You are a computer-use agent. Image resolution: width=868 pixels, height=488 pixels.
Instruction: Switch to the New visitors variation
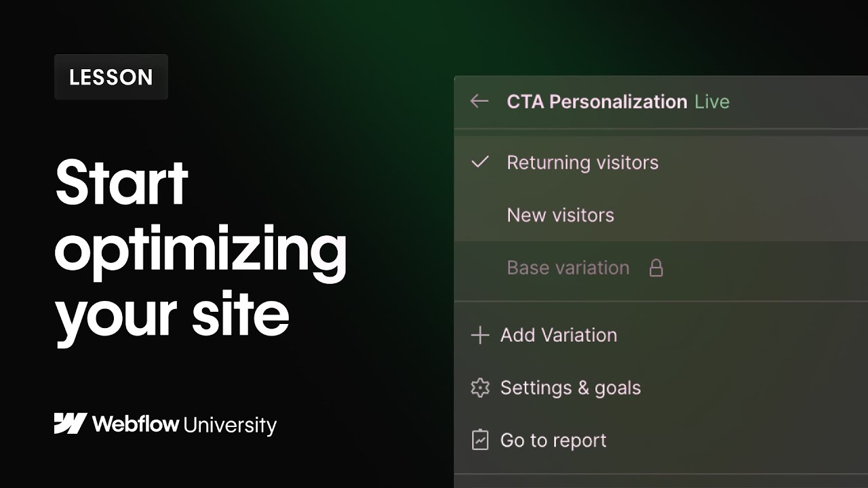560,216
